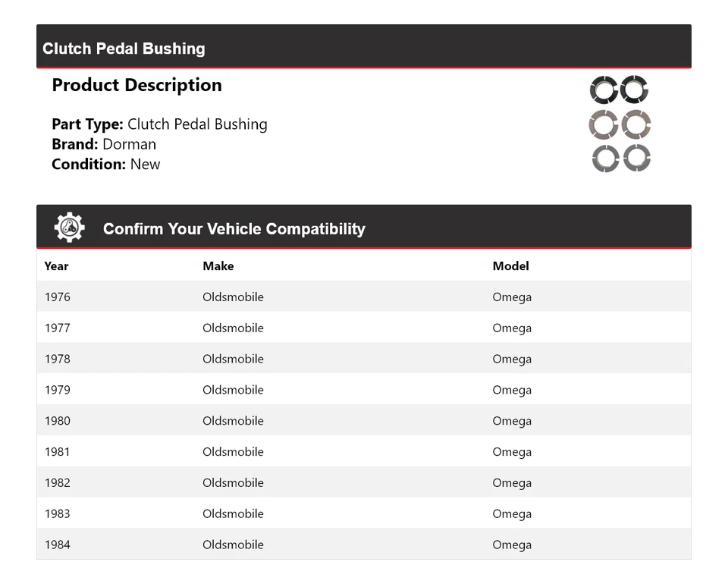The image size is (728, 584).
Task: Click the Make column header
Action: tap(218, 266)
